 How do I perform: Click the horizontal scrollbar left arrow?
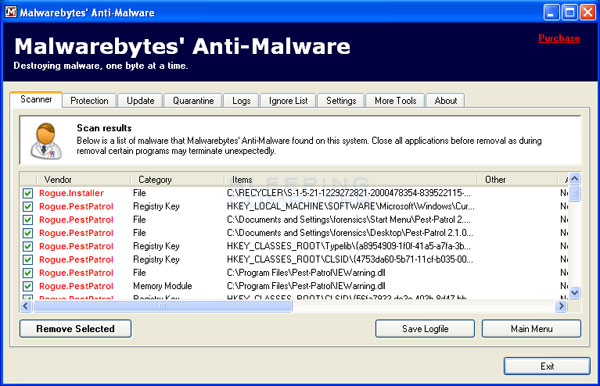pyautogui.click(x=26, y=306)
